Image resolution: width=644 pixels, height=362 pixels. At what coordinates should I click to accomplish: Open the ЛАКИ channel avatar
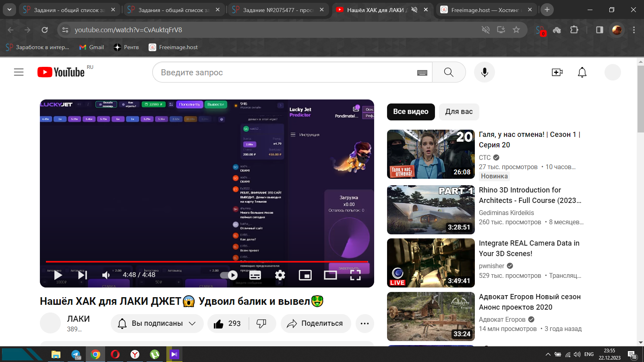(x=50, y=323)
